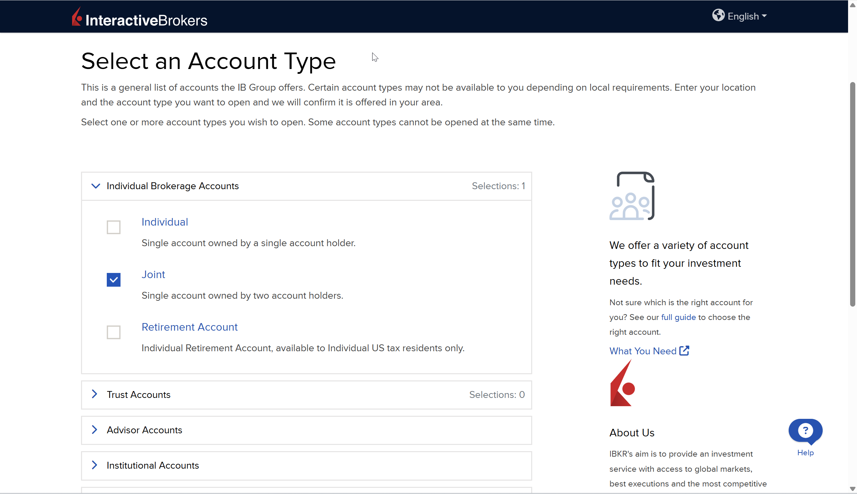Click the Retirement Account title link
857x504 pixels.
[190, 327]
